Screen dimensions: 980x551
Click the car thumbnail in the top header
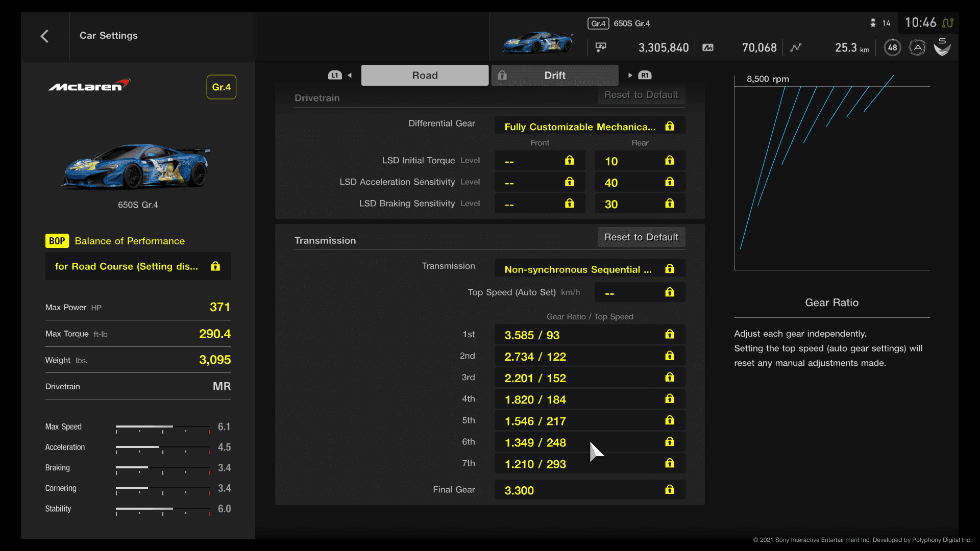click(x=537, y=42)
